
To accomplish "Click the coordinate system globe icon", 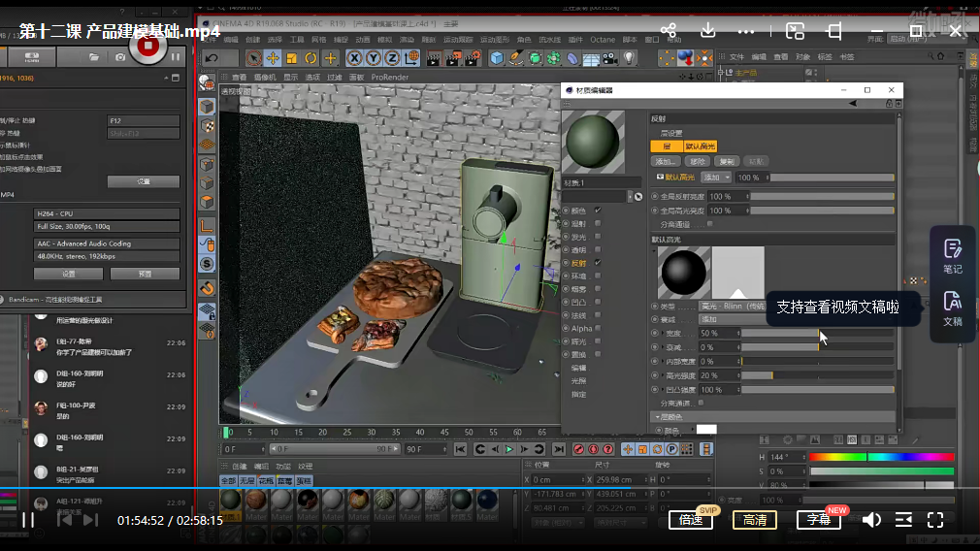I will (411, 59).
